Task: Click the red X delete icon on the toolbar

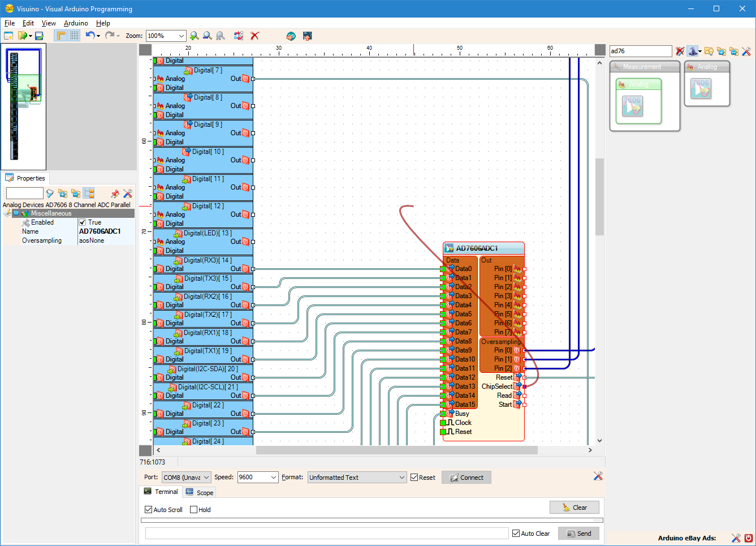Action: [x=254, y=36]
